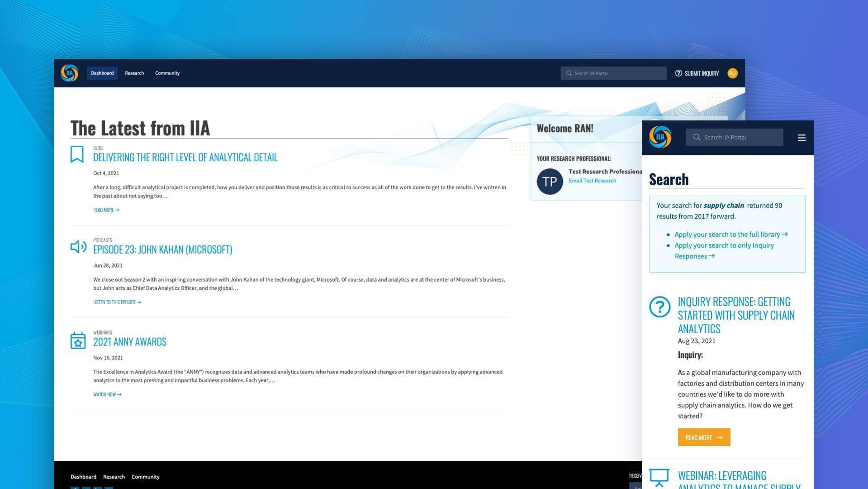Open the mobile hamburger menu
Image resolution: width=868 pixels, height=489 pixels.
tap(801, 138)
